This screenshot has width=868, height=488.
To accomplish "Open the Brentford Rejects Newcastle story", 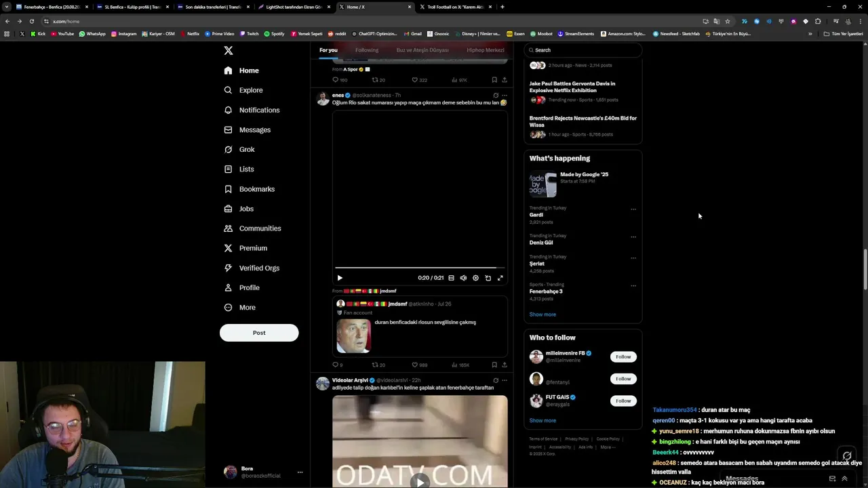I will pyautogui.click(x=583, y=127).
